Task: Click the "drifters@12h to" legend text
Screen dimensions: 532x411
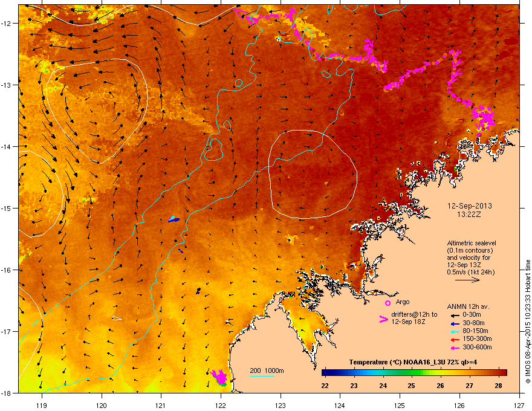Action: pos(414,315)
